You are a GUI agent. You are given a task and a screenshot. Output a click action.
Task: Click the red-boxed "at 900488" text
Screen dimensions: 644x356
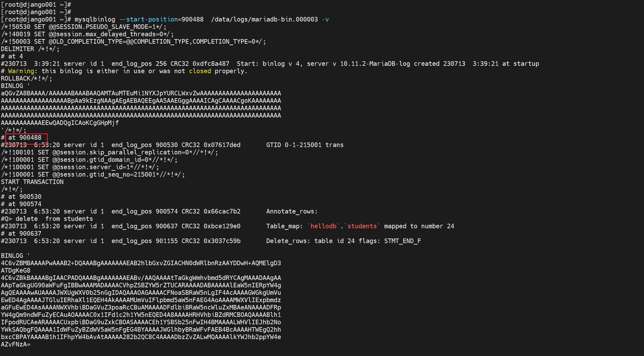pos(25,138)
